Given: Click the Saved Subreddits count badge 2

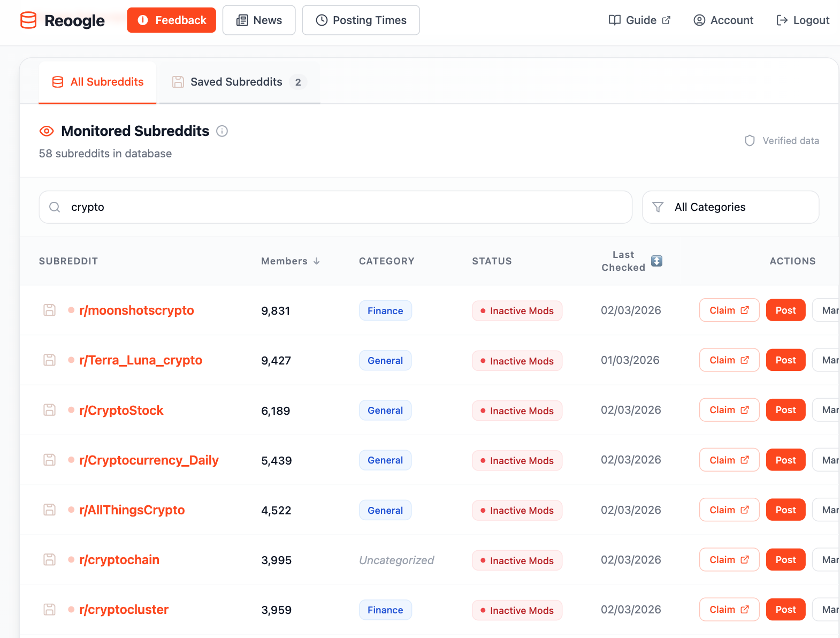Looking at the screenshot, I should pos(298,82).
